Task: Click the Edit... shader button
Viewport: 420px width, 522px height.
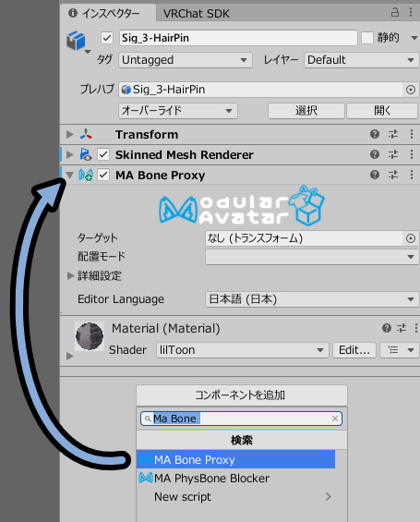Action: pyautogui.click(x=354, y=350)
